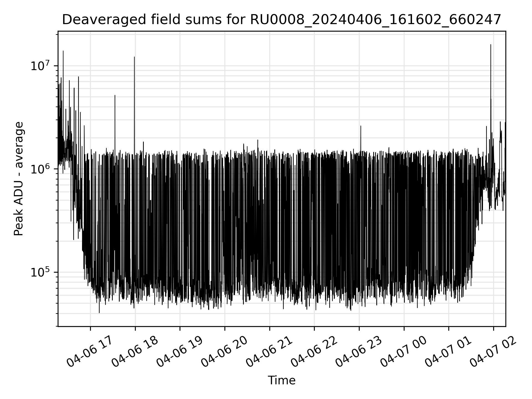Click the isolated spike at 04-06 23

(360, 126)
